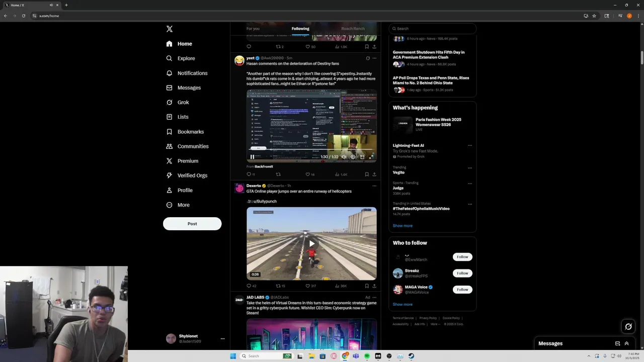This screenshot has width=644, height=362.
Task: Switch to the Roach Ranch tab
Action: 353,29
